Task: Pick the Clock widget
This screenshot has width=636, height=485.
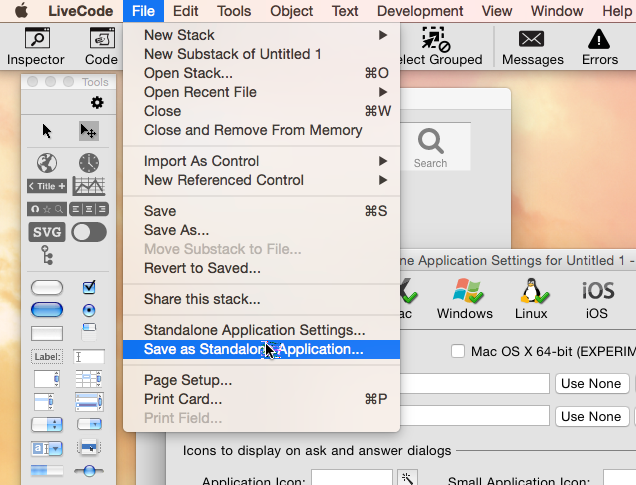Action: [x=89, y=163]
